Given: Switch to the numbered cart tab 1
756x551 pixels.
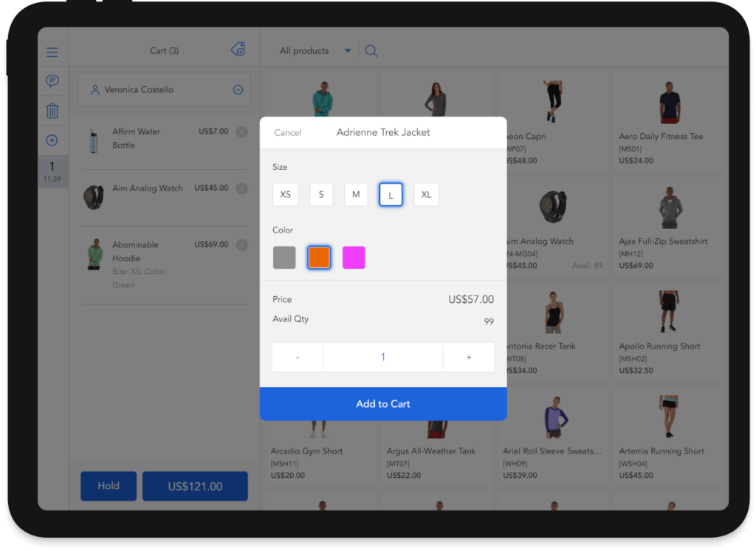Looking at the screenshot, I should [x=52, y=171].
